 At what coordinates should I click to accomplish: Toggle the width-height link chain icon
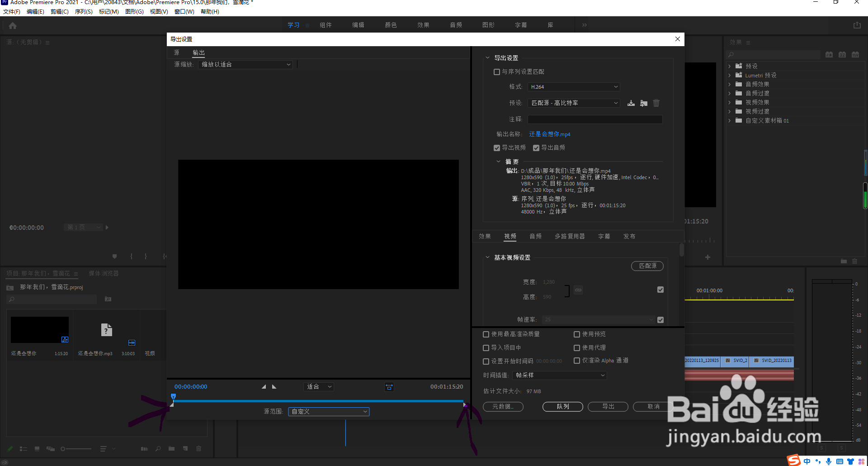pos(578,290)
